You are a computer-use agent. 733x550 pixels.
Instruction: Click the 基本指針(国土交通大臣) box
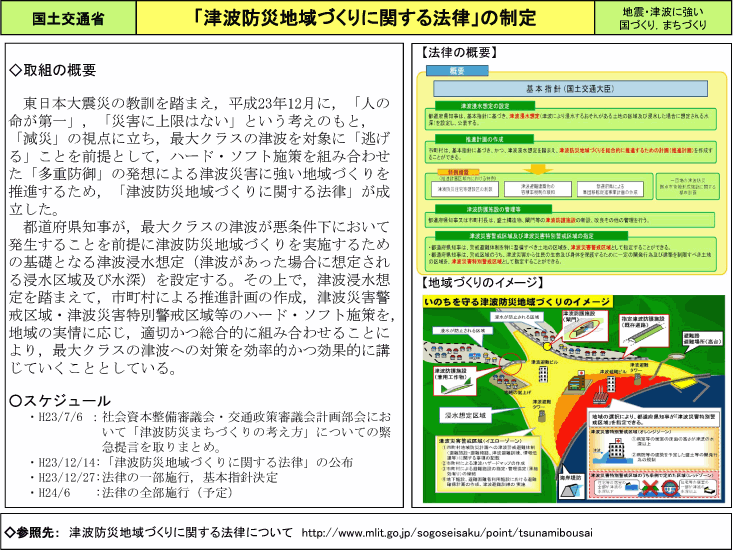point(570,88)
